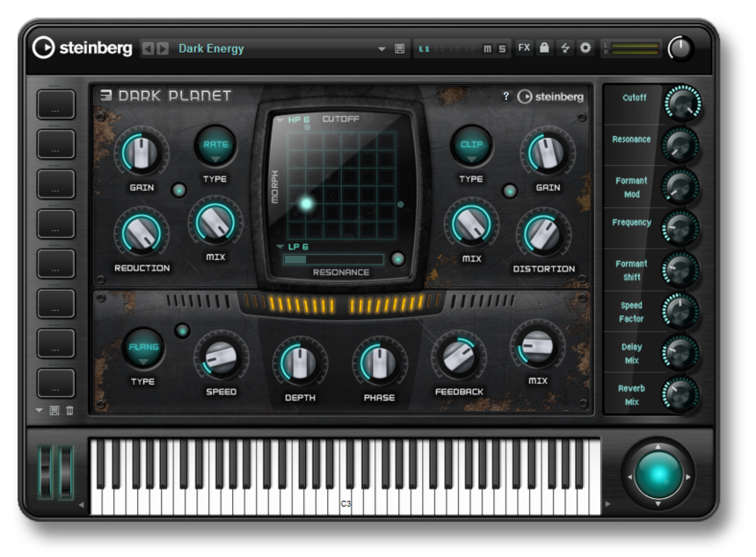The height and width of the screenshot is (557, 756).
Task: Click the master volume knob in the top bar
Action: [x=680, y=48]
